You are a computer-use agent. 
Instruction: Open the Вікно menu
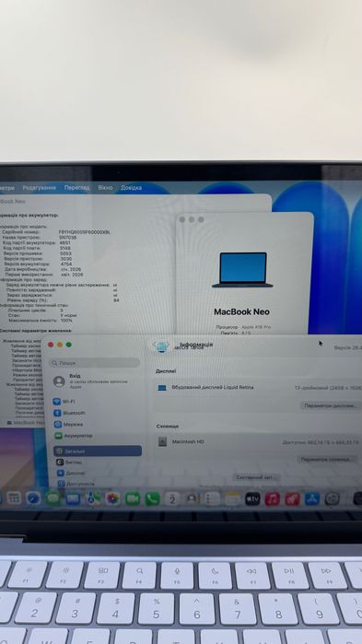click(105, 188)
